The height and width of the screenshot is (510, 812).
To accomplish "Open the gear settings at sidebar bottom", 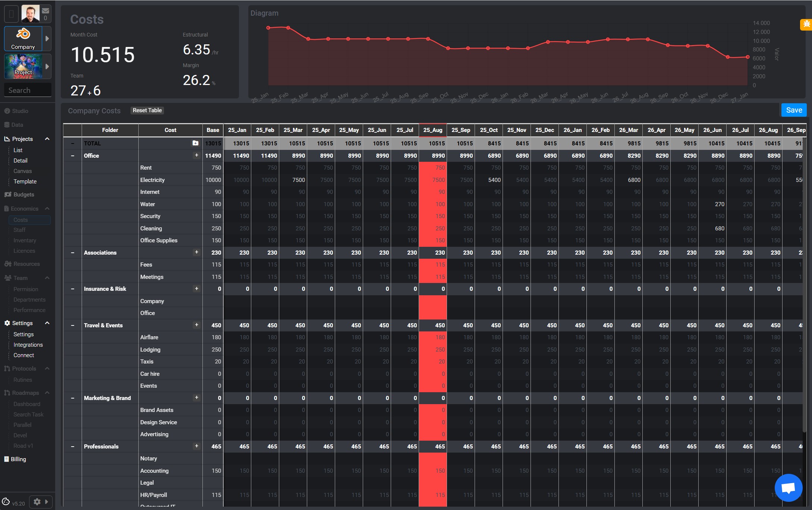I will coord(37,502).
